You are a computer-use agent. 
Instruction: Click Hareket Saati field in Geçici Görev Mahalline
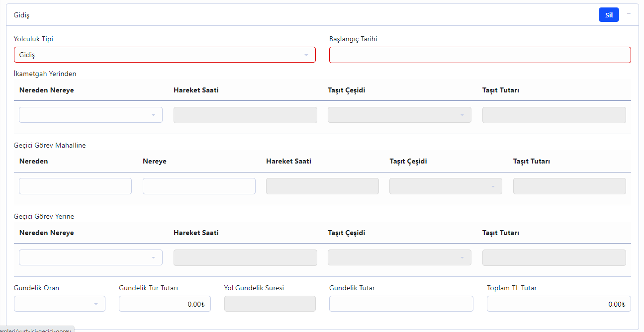coord(322,186)
